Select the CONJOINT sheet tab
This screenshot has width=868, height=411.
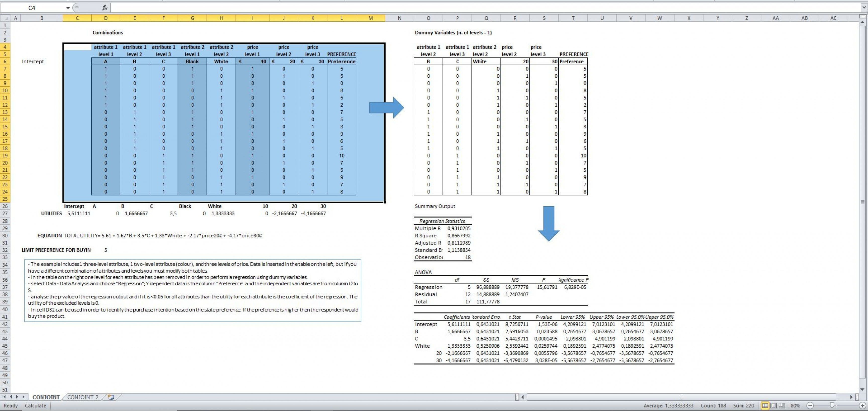click(46, 397)
